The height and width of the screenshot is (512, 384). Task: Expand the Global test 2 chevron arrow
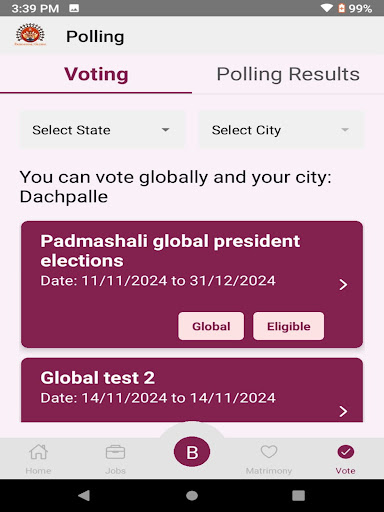coord(343,411)
